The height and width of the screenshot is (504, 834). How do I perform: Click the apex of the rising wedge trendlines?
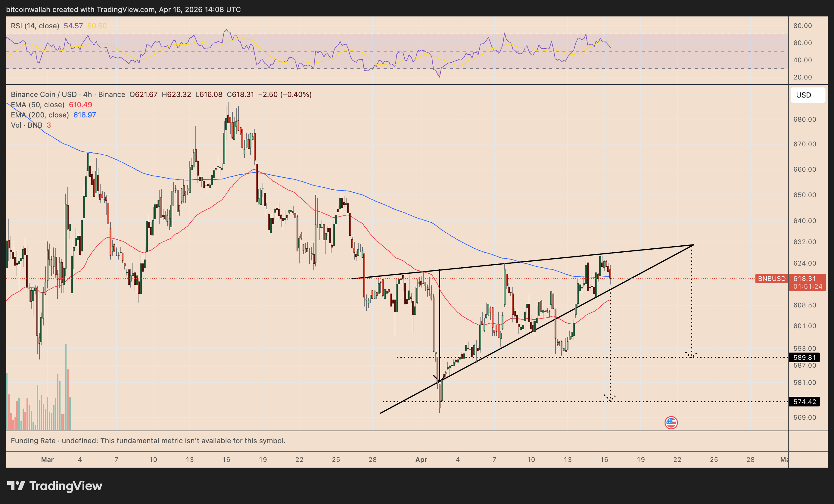[x=693, y=245]
